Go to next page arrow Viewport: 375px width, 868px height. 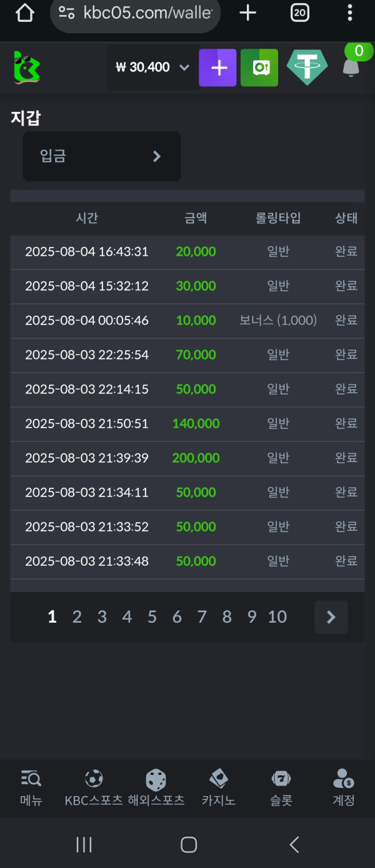coord(331,617)
